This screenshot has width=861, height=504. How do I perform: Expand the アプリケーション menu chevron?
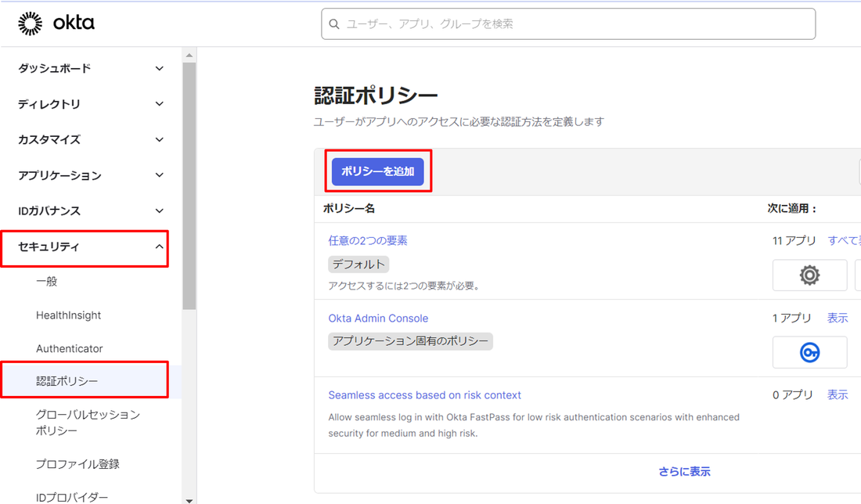point(159,175)
